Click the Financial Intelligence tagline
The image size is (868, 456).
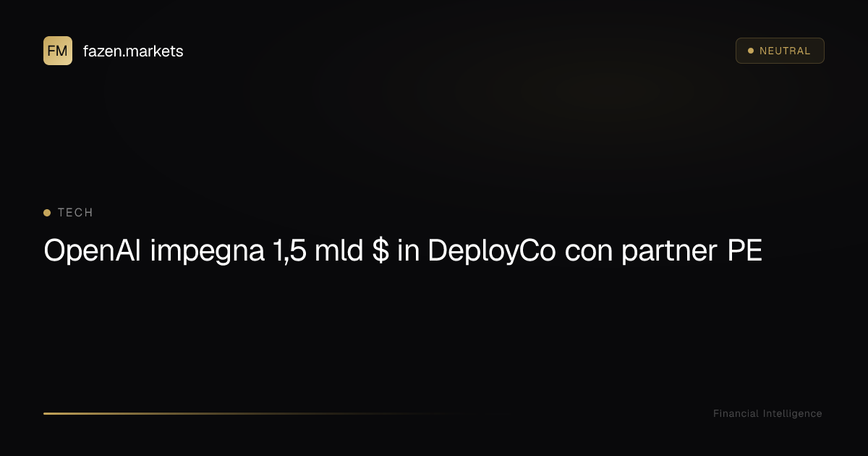(767, 413)
